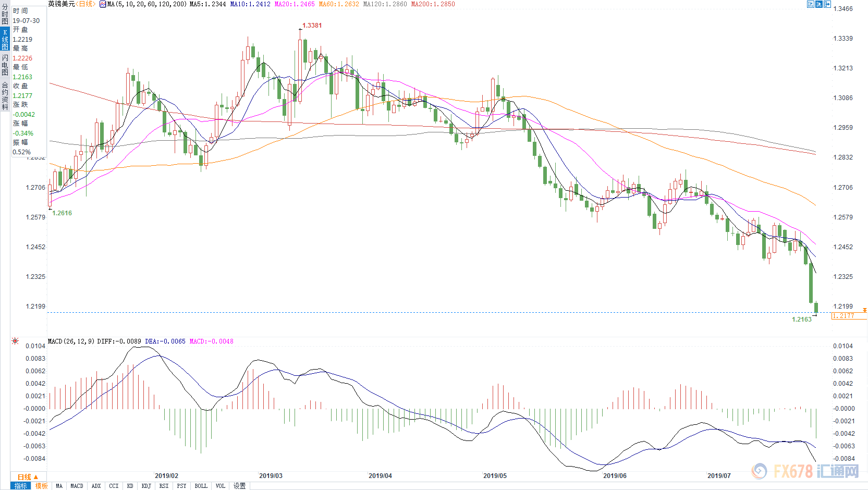Click the MA indicator chart icon
The image size is (868, 490).
click(x=103, y=4)
